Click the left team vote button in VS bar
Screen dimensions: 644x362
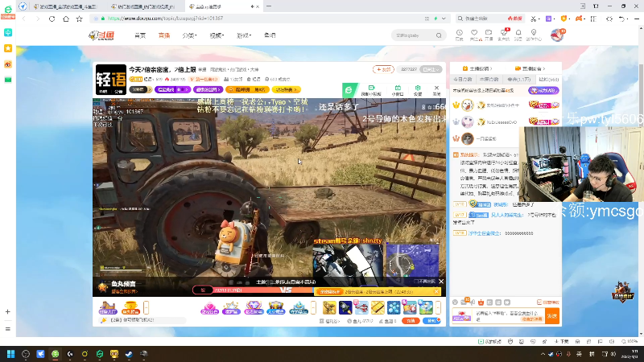203,290
